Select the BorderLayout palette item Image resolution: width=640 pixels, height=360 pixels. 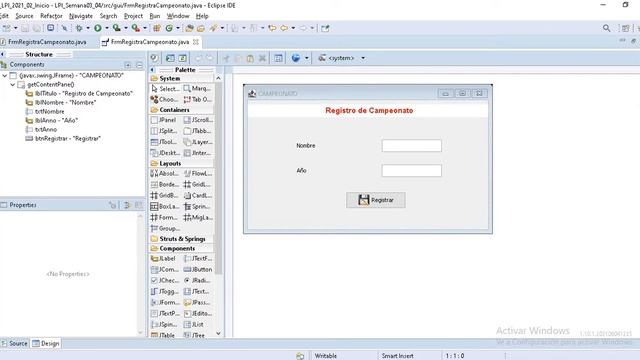pos(165,184)
